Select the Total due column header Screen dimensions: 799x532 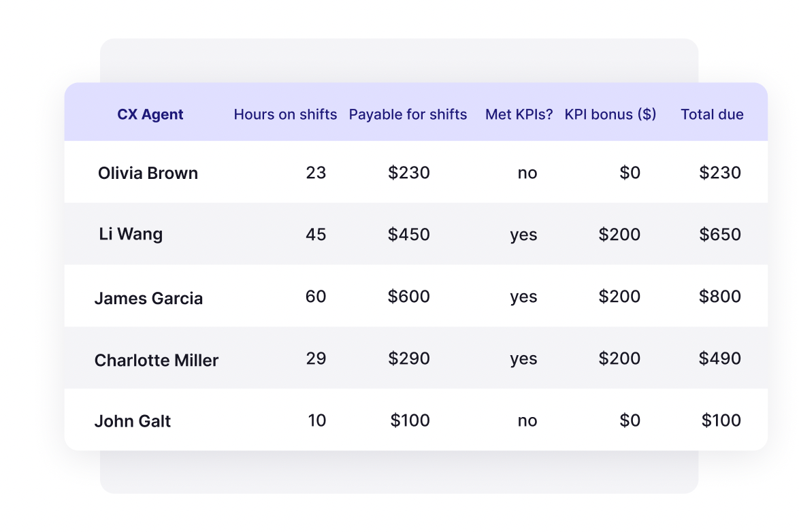tap(712, 114)
